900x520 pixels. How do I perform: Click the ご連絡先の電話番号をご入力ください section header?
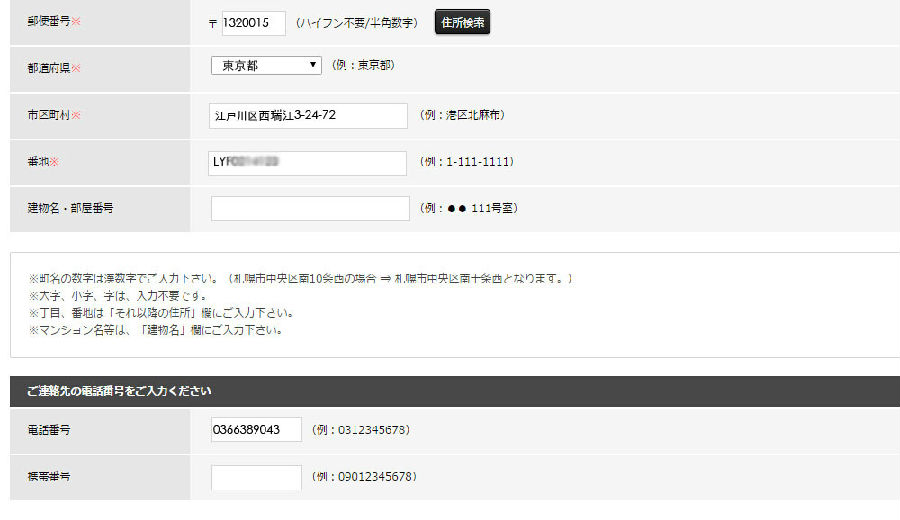coord(119,390)
